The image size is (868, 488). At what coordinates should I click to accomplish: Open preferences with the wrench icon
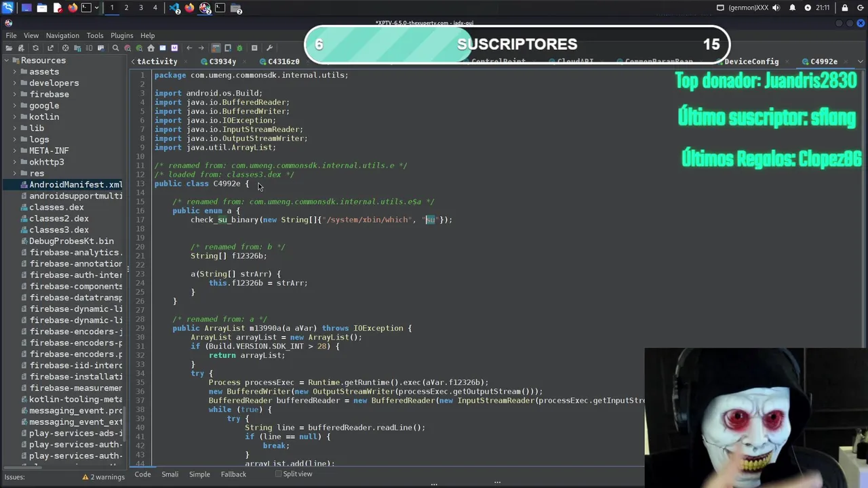point(269,47)
